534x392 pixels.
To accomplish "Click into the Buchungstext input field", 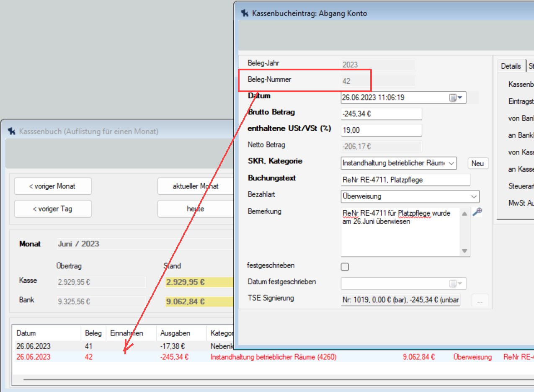I will pos(405,180).
